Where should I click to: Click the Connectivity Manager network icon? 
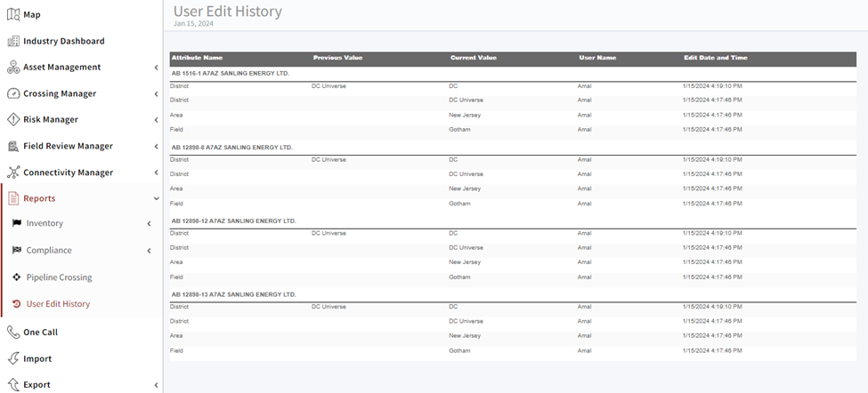coord(13,172)
